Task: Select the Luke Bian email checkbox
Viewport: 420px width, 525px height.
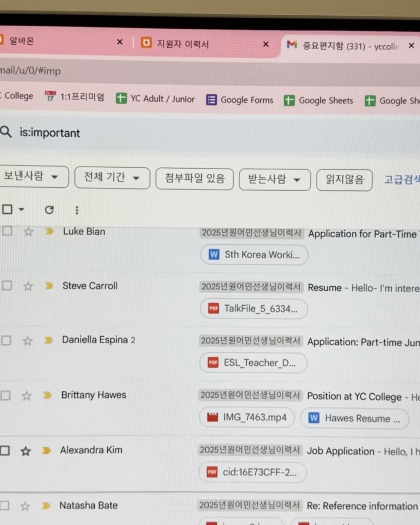Action: click(x=7, y=231)
